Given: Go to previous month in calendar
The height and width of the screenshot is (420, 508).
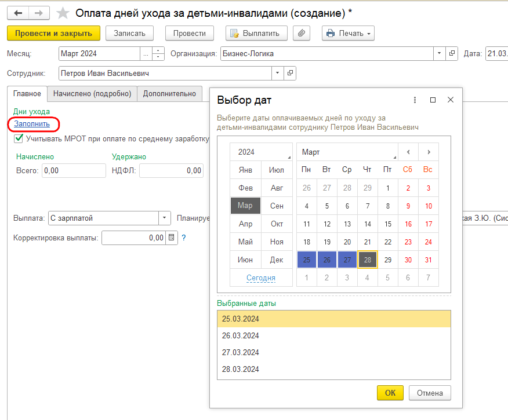Looking at the screenshot, I should point(408,152).
